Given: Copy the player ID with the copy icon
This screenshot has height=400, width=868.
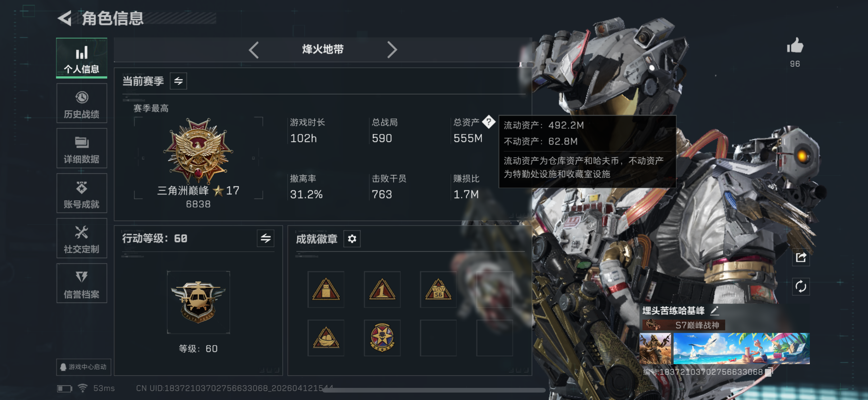Looking at the screenshot, I should click(x=769, y=372).
